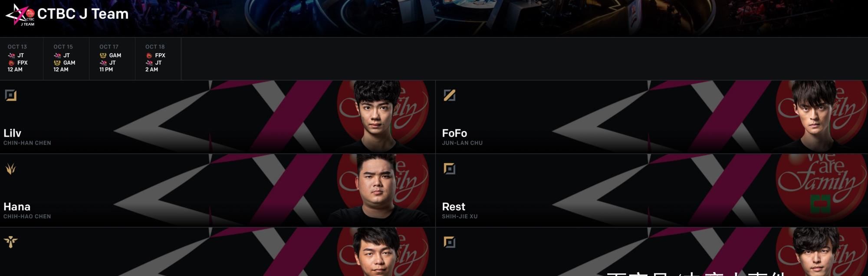Click FoFo's player portrait photo
868x276 pixels.
pyautogui.click(x=814, y=116)
